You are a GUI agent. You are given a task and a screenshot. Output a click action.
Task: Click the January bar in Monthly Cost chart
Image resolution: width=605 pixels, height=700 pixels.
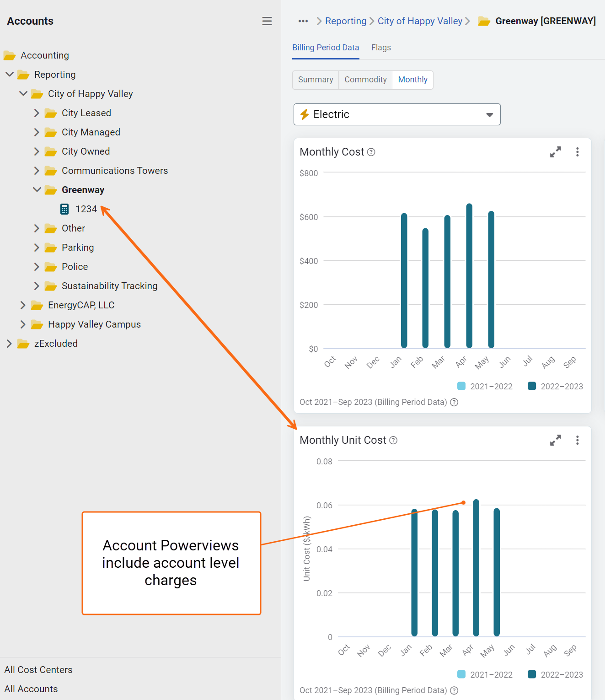click(x=404, y=280)
